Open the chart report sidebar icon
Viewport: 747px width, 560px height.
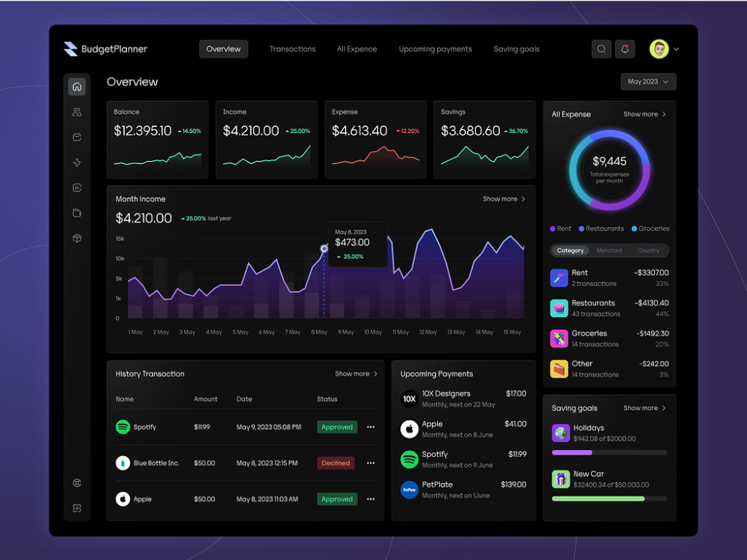tap(77, 187)
